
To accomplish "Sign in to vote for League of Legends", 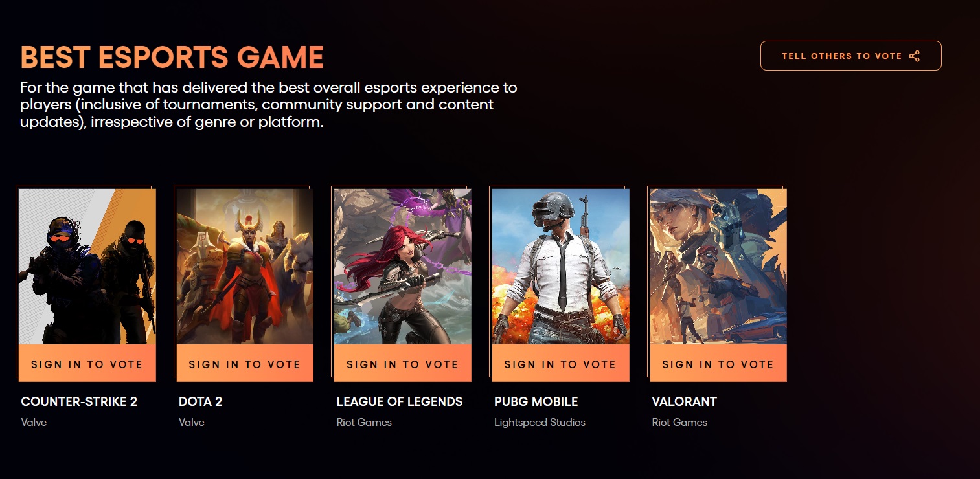I will click(x=403, y=364).
